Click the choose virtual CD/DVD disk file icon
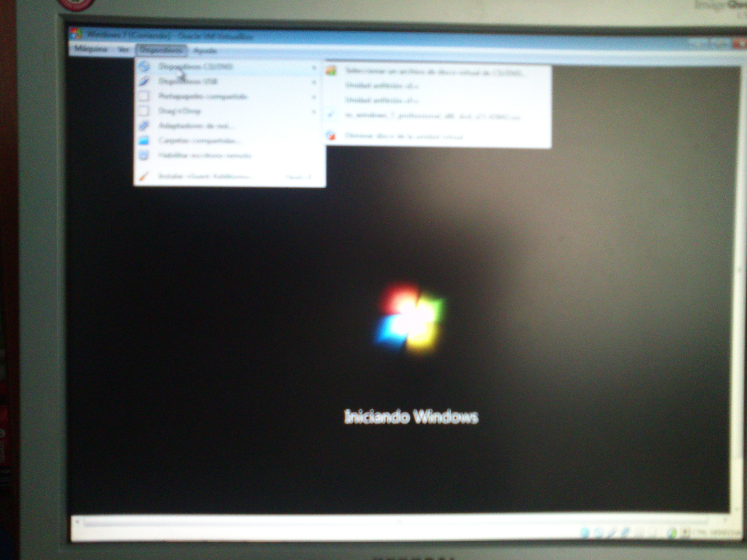The width and height of the screenshot is (747, 560). tap(331, 71)
